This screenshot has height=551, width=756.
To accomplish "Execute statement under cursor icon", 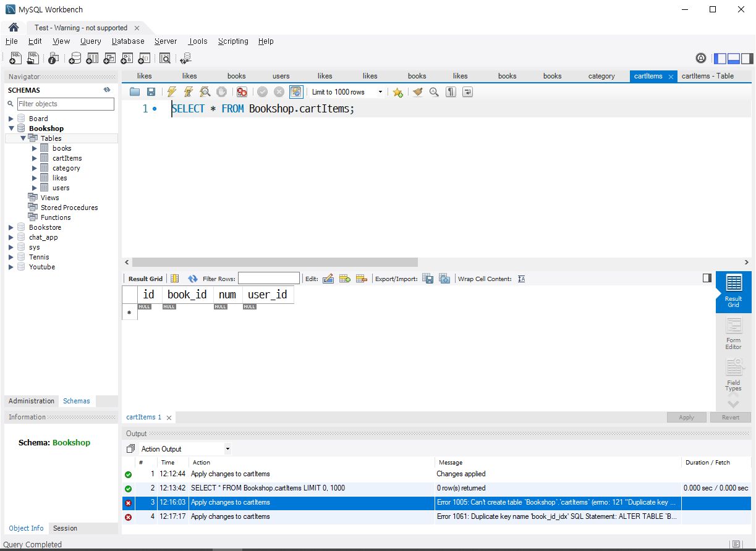I will click(x=189, y=91).
